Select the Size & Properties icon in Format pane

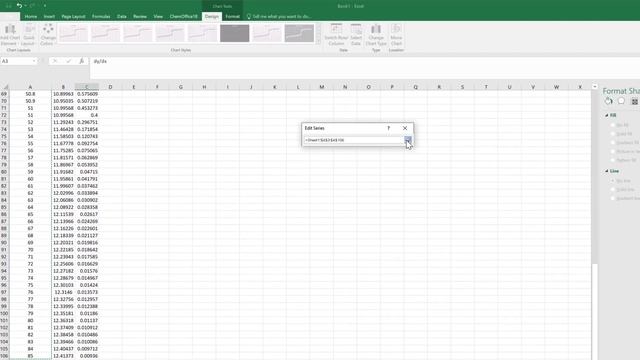[x=634, y=101]
